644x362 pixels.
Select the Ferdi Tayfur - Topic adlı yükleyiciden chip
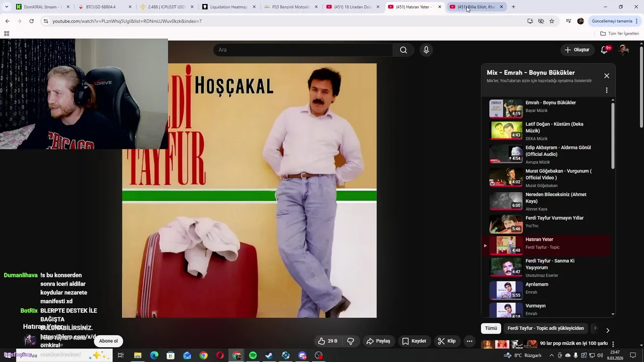click(546, 328)
